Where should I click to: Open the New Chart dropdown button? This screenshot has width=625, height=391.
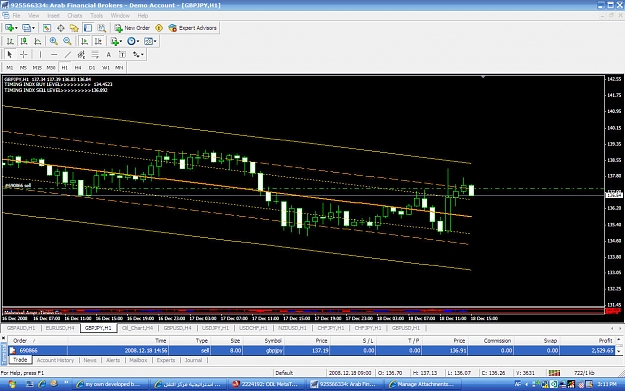(x=11, y=28)
